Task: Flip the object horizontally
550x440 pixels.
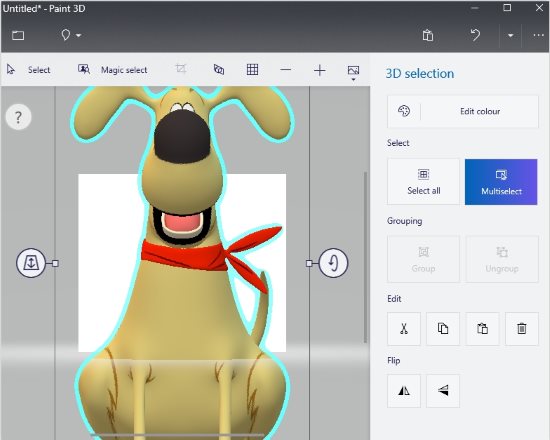Action: tap(404, 391)
